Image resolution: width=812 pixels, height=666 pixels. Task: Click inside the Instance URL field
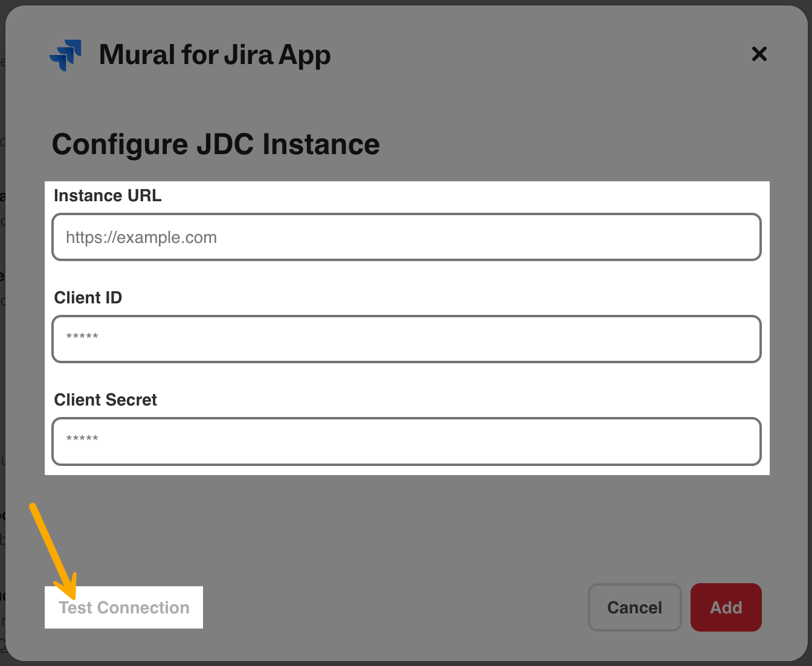[406, 237]
